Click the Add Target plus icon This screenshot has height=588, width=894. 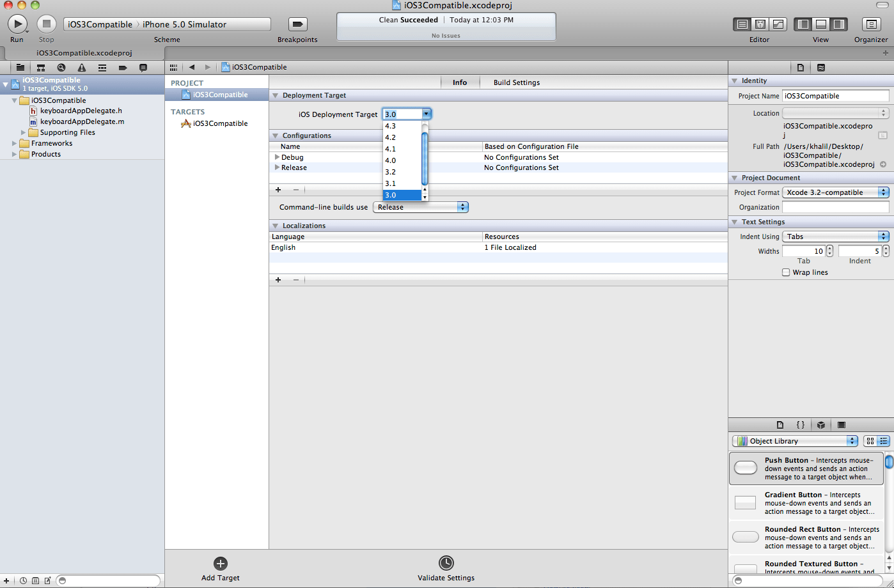click(x=221, y=563)
